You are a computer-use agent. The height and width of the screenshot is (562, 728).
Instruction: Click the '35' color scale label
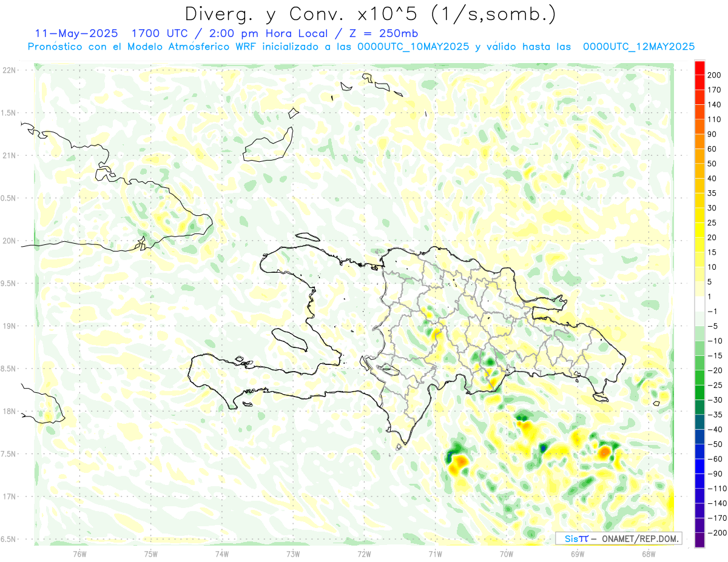pyautogui.click(x=712, y=193)
